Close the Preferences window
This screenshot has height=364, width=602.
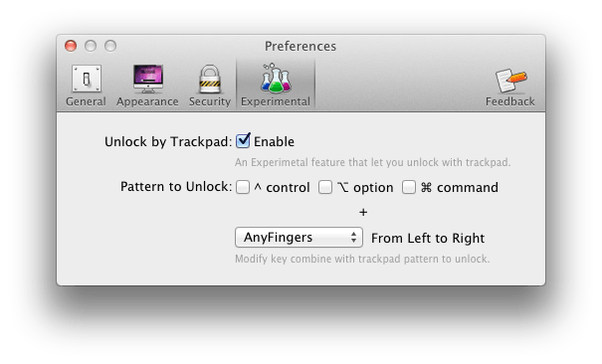(71, 46)
